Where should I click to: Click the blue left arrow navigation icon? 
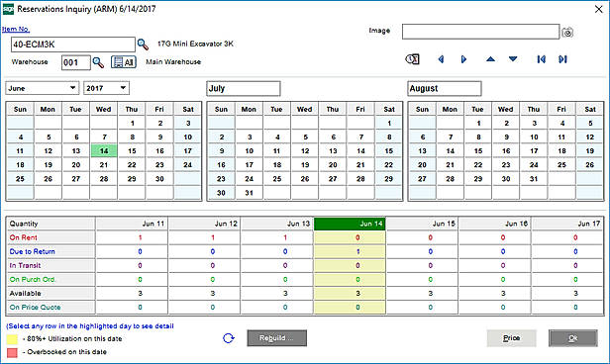[441, 59]
